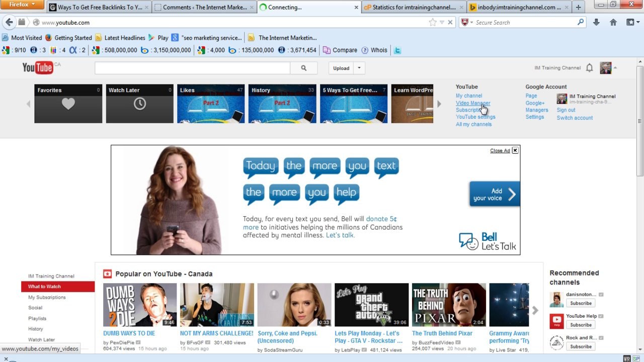Screen dimensions: 644x362
Task: Switch to the Ways To Get Free Backlinks tab
Action: tap(99, 7)
